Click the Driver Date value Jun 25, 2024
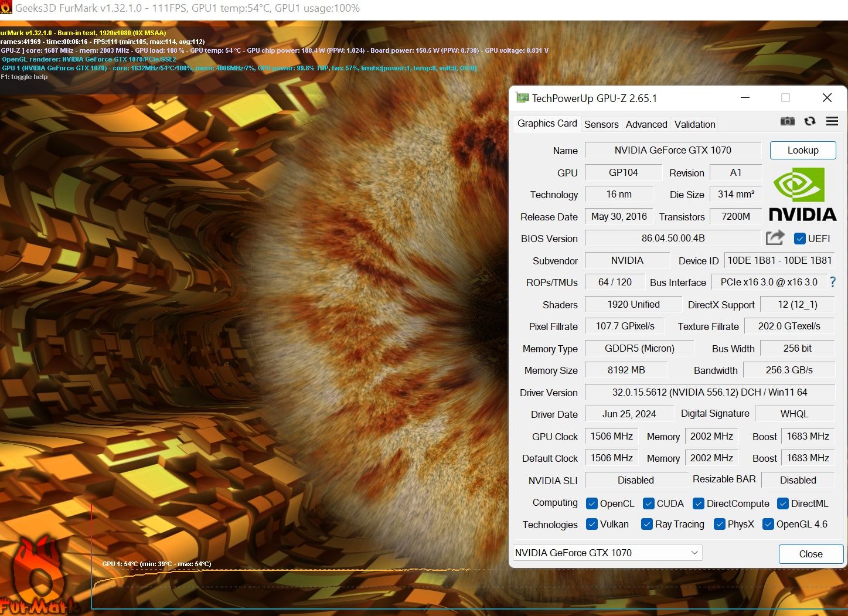848x616 pixels. [629, 414]
